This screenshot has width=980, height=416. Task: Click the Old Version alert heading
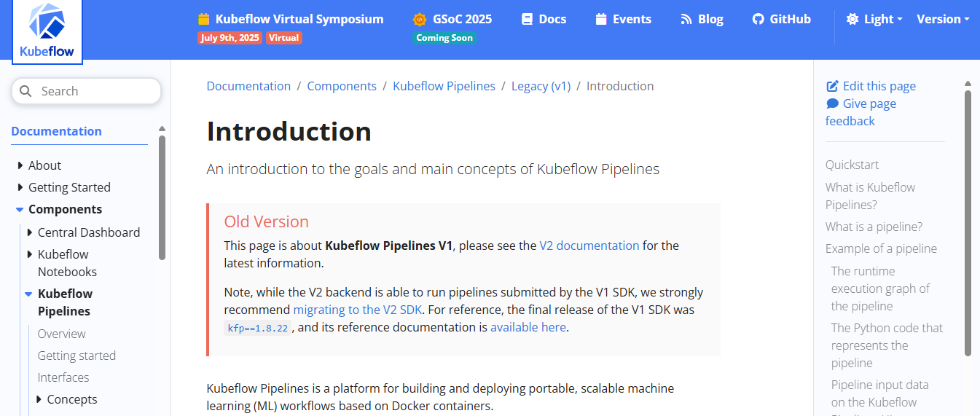pos(267,221)
